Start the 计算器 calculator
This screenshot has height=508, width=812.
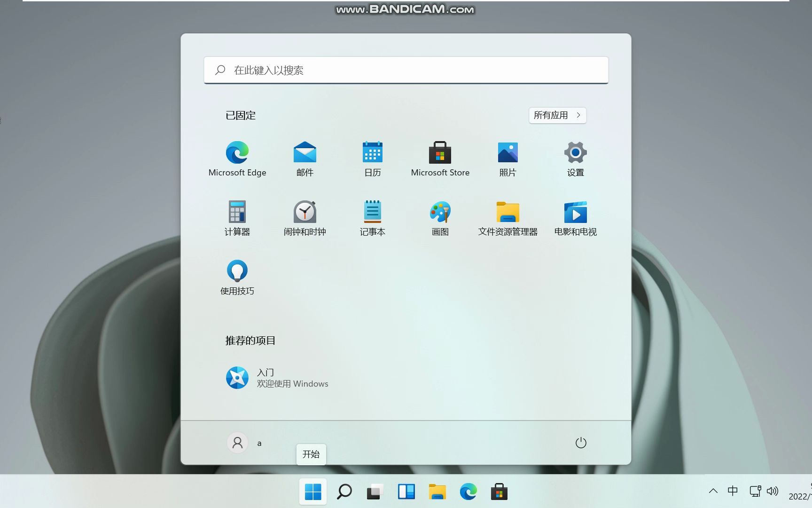pos(237,217)
